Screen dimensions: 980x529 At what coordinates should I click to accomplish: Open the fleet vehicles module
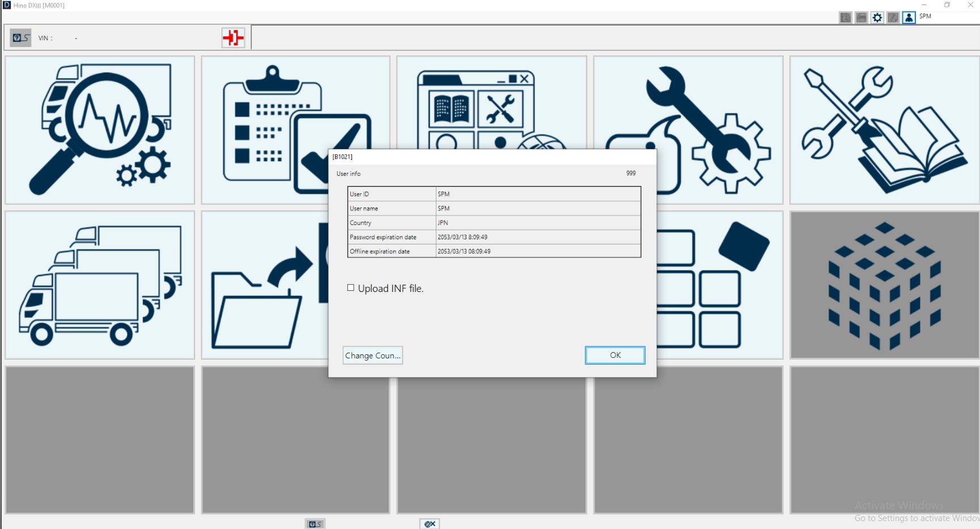[x=100, y=285]
